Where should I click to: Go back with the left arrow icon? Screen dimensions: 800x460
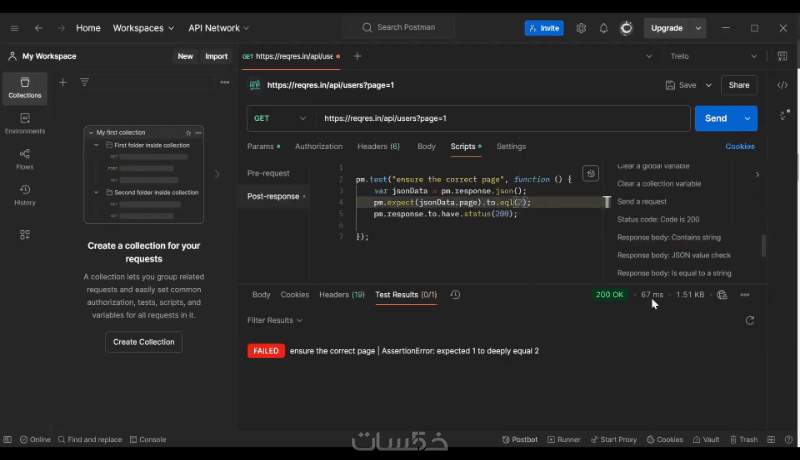pos(38,28)
